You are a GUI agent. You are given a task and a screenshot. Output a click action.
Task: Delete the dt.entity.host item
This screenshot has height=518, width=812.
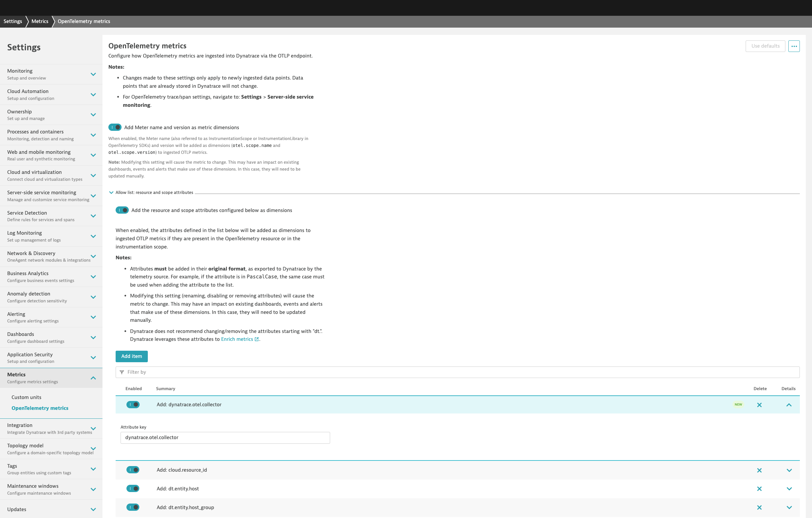pos(759,489)
